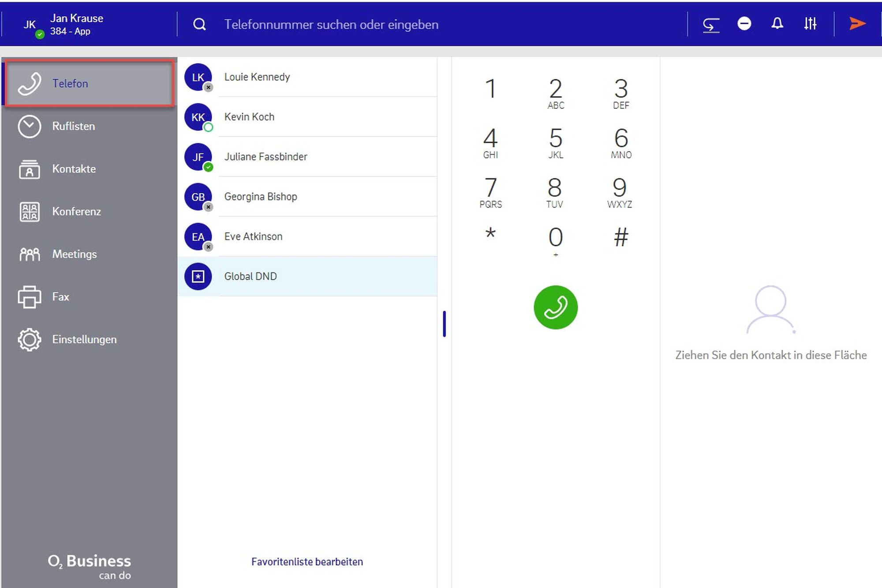882x588 pixels.
Task: Click the call forwarding icon in header
Action: pyautogui.click(x=711, y=24)
